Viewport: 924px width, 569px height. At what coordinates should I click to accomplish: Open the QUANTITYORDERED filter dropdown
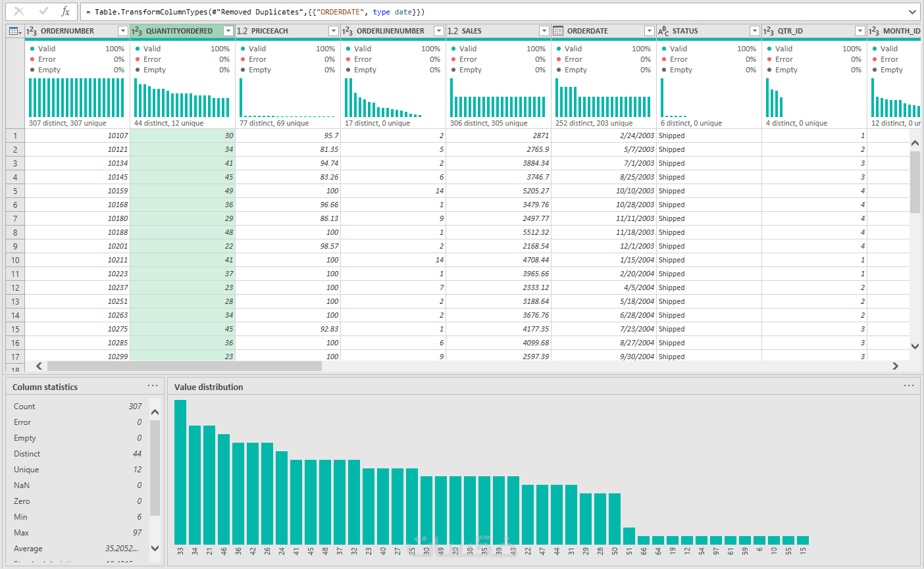tap(228, 31)
